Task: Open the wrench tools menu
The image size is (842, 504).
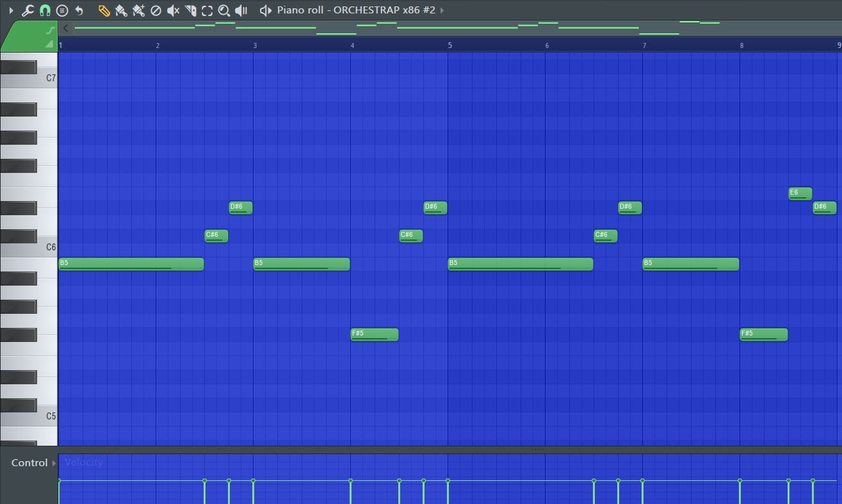Action: pyautogui.click(x=28, y=10)
